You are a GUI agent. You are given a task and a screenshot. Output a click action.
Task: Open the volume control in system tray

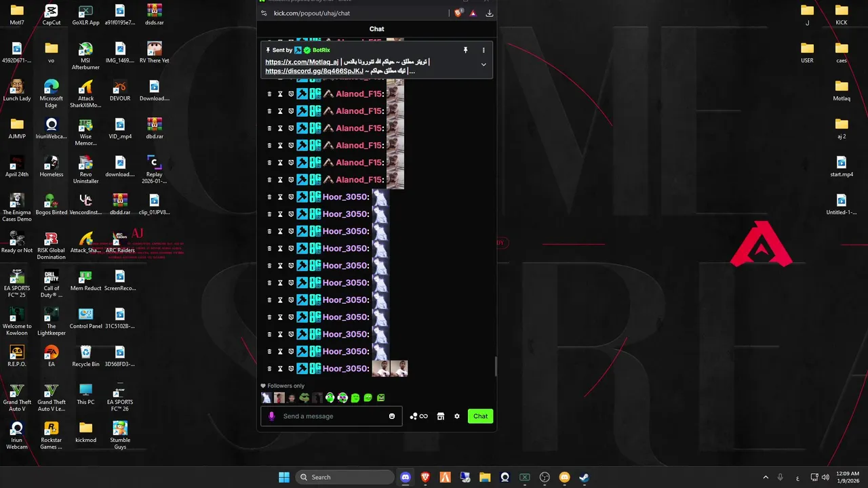pyautogui.click(x=825, y=477)
